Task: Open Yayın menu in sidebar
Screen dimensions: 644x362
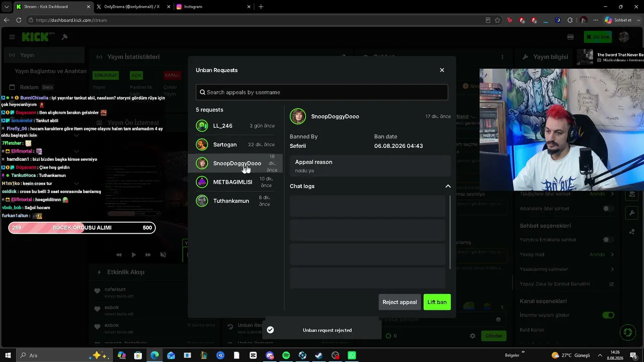Action: point(44,55)
